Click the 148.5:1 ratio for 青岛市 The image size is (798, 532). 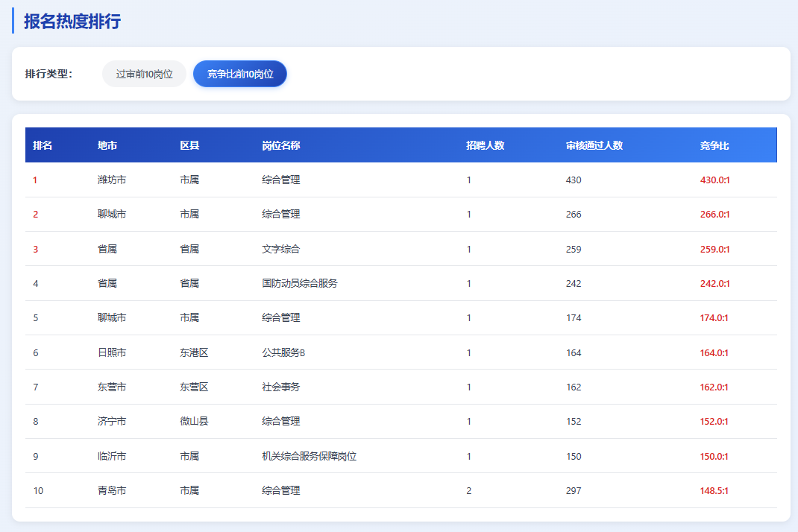[x=714, y=490]
